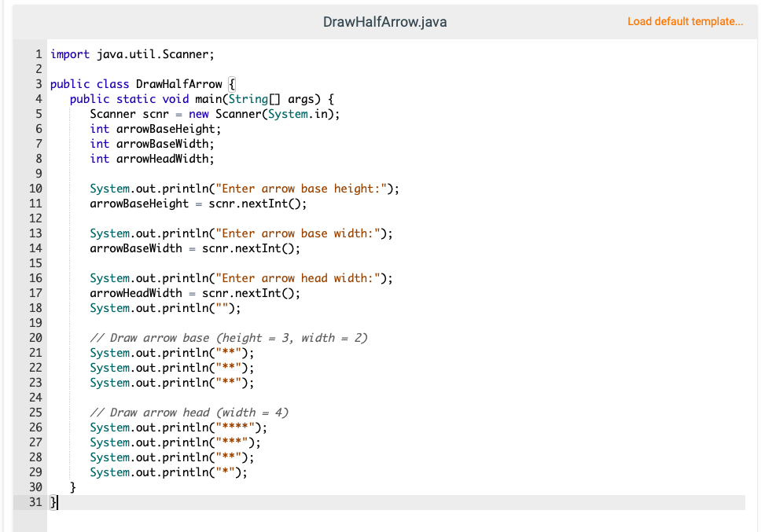Click the println("*") line 29
This screenshot has height=532, width=765.
click(169, 472)
